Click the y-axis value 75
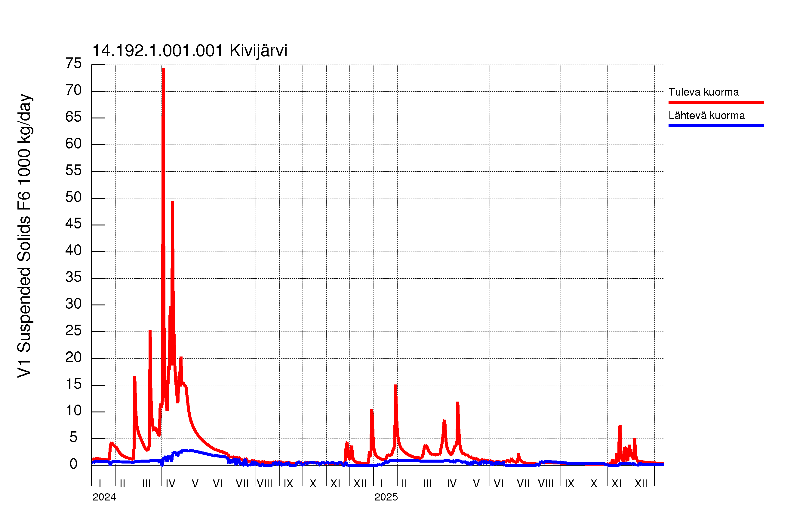This screenshot has width=812, height=511. pos(73,63)
